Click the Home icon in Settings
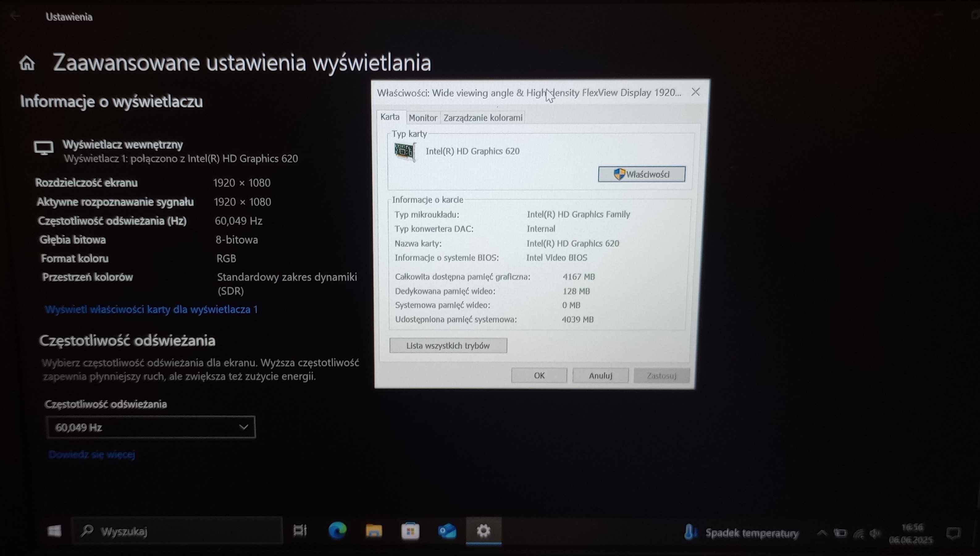 (x=27, y=63)
